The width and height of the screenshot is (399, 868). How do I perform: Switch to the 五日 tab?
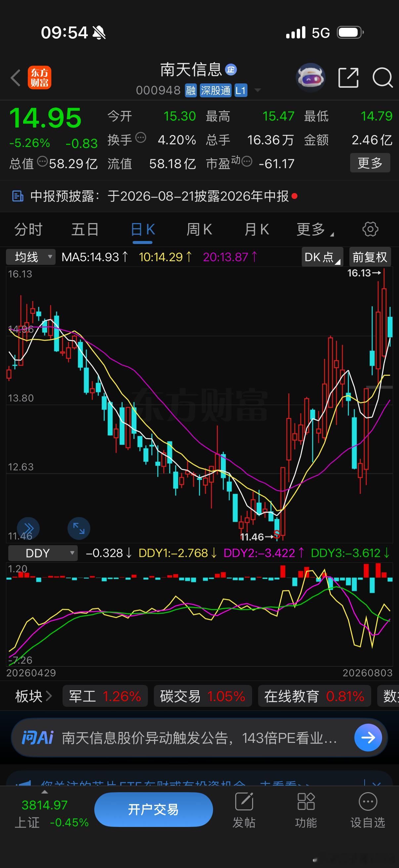85,229
